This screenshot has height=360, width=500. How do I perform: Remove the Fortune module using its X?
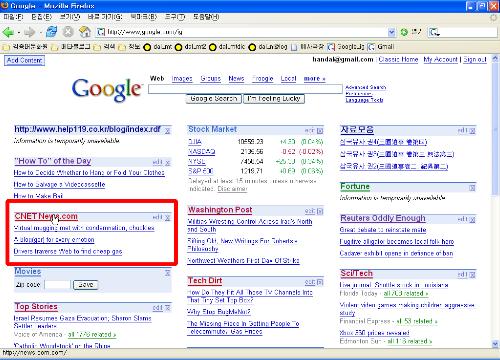click(472, 188)
